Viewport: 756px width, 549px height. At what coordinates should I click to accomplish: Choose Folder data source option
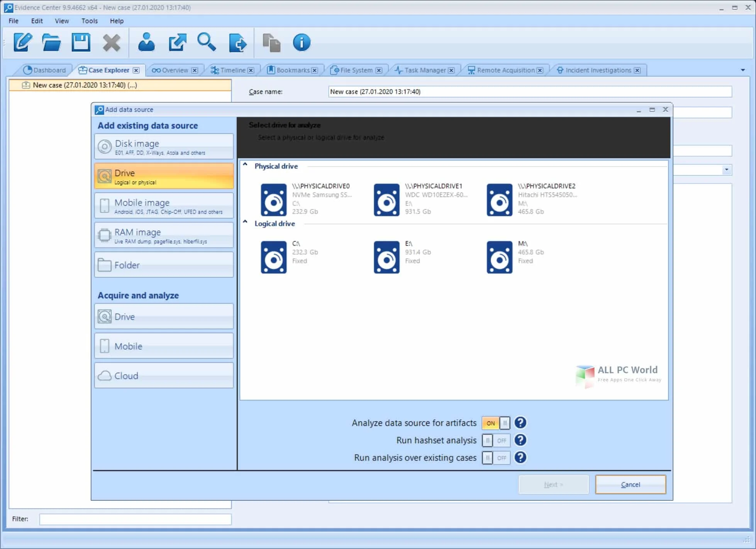pyautogui.click(x=164, y=265)
